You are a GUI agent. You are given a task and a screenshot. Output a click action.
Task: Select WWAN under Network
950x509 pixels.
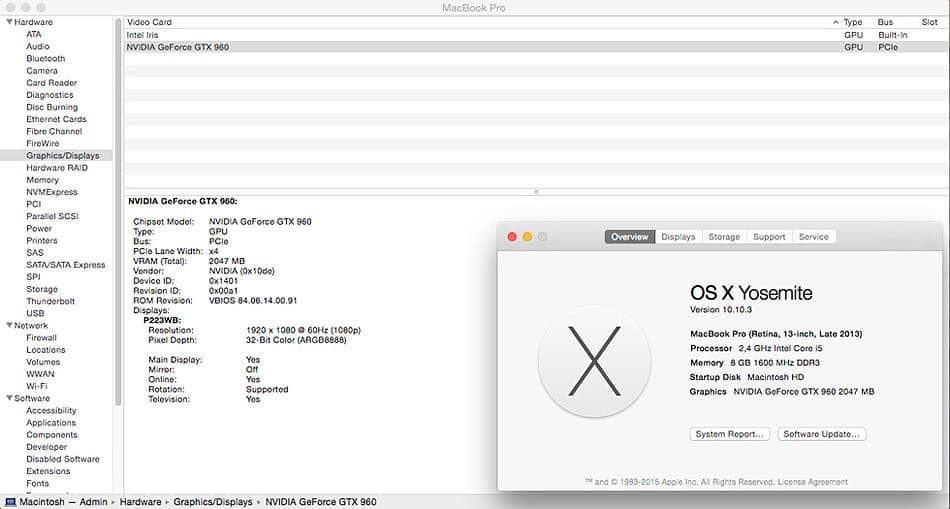click(40, 374)
